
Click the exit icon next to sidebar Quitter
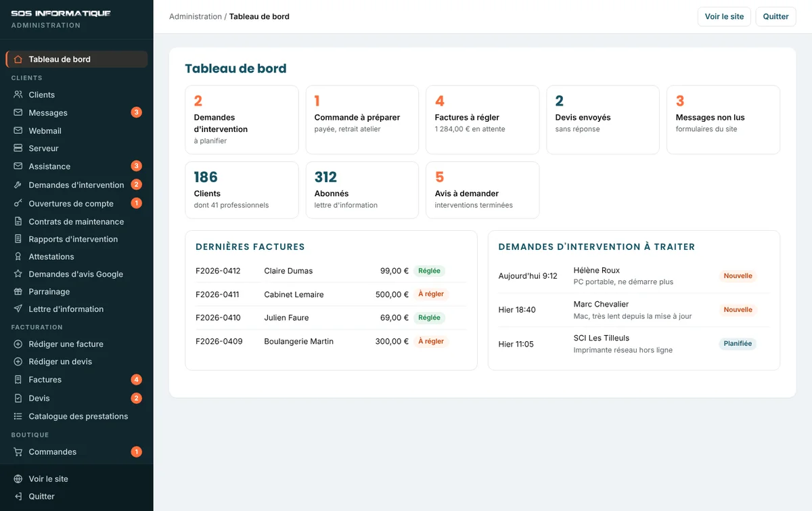click(x=18, y=497)
